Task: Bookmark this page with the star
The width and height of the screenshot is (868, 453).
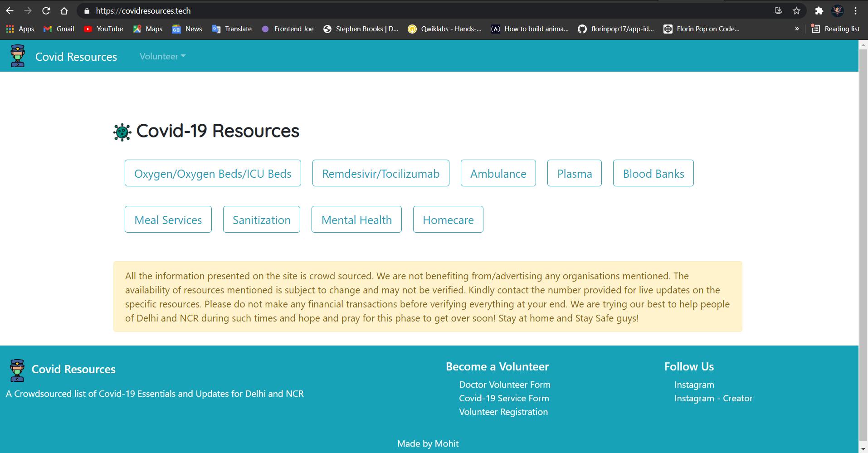Action: (796, 11)
